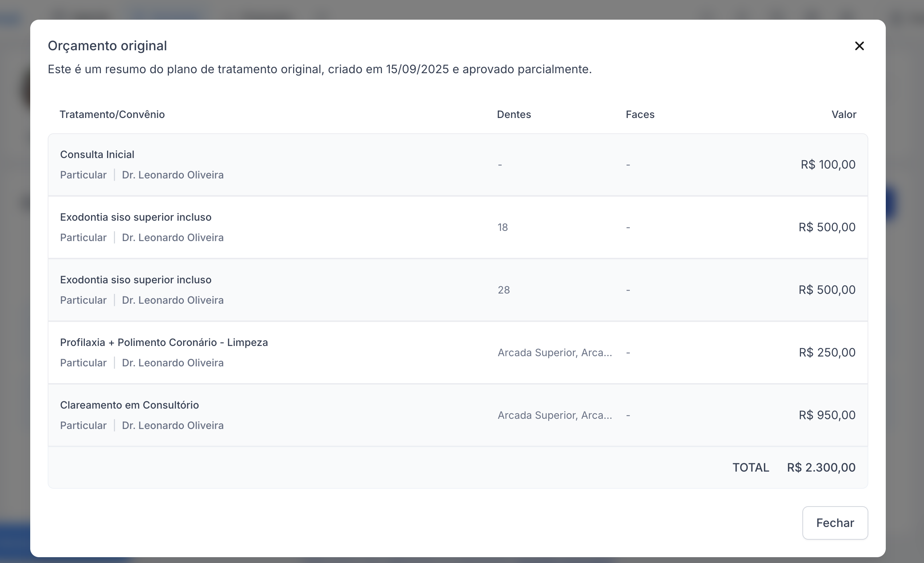The height and width of the screenshot is (563, 924).
Task: Click the Faces column header
Action: [x=640, y=114]
